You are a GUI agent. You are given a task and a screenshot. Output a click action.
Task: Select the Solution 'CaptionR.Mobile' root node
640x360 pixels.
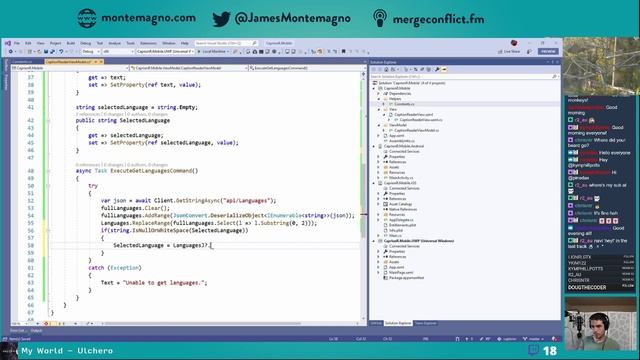click(411, 83)
